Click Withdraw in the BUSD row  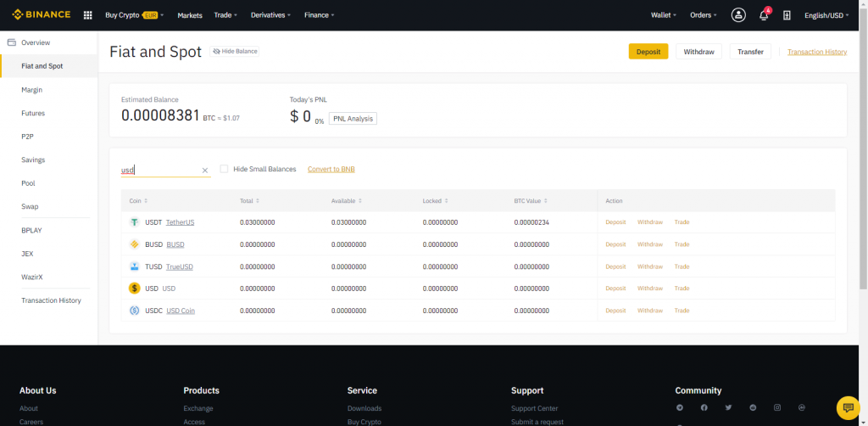[650, 244]
